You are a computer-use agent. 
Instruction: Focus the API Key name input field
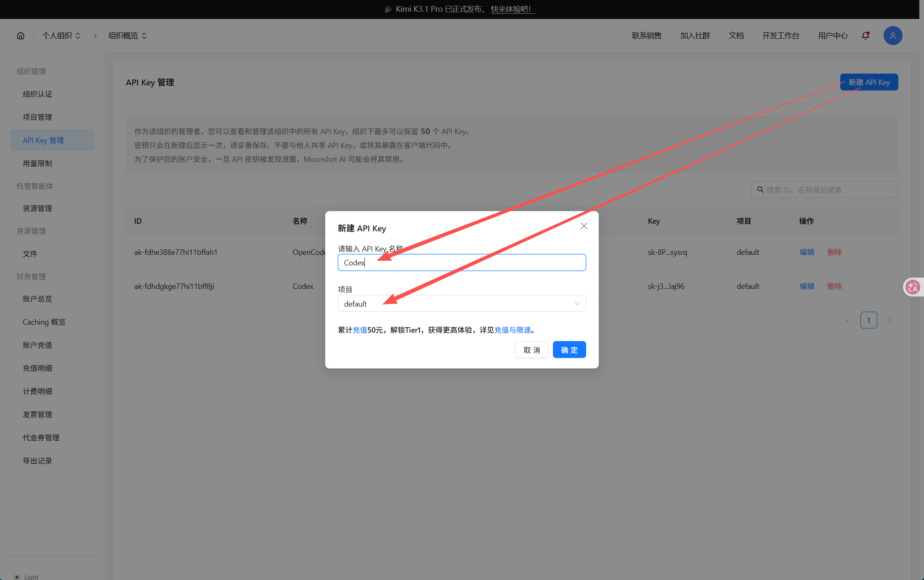point(462,263)
